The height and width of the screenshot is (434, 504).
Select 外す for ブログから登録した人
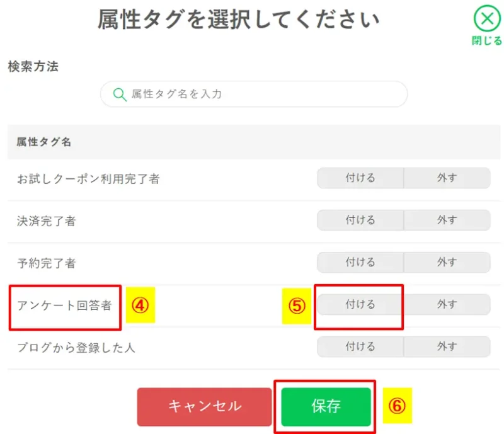click(447, 346)
